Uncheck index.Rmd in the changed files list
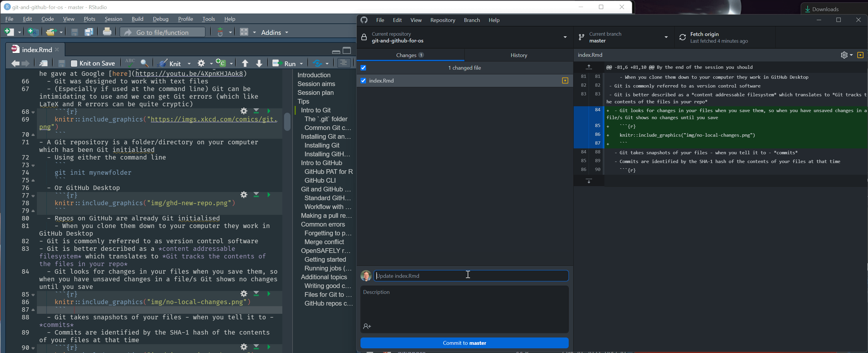 (x=363, y=80)
